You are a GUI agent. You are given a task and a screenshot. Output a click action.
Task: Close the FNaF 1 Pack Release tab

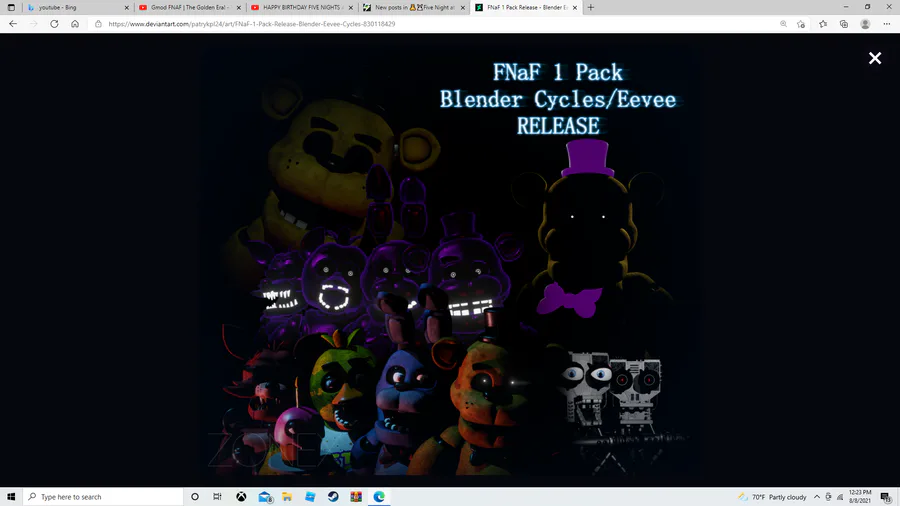pos(575,7)
